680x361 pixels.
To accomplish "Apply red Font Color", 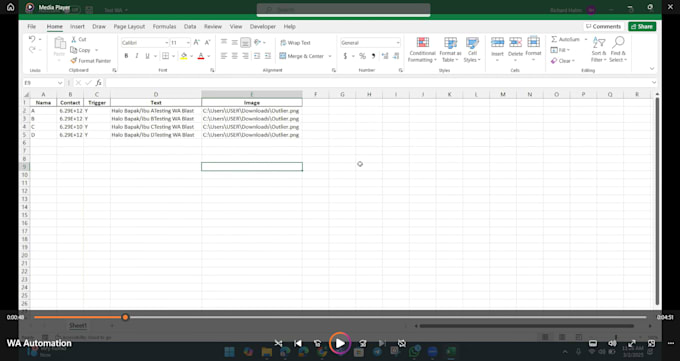I will pos(201,56).
